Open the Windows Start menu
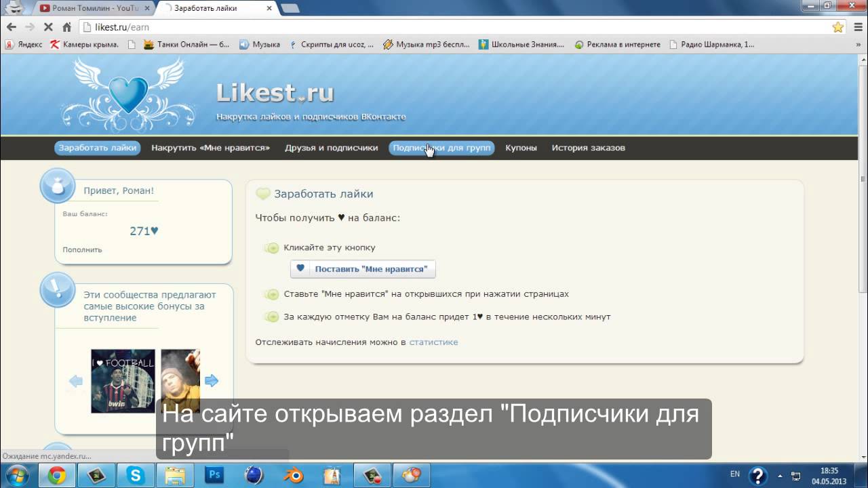868x488 pixels. pyautogui.click(x=16, y=475)
